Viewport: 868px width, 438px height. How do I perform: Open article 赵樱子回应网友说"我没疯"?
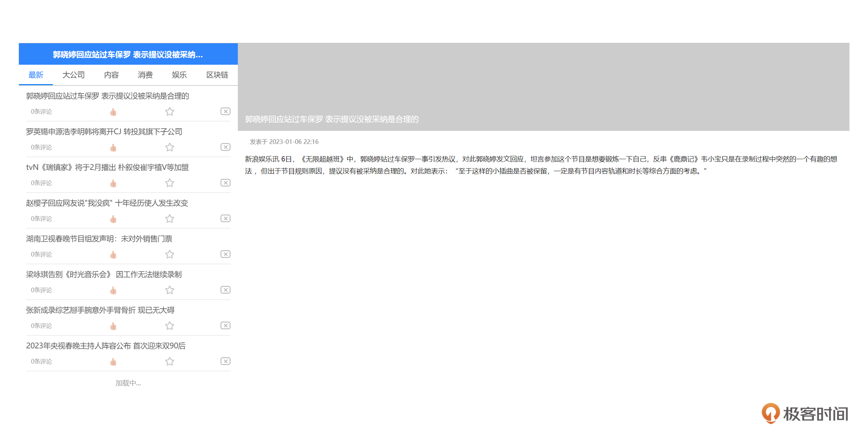tap(107, 203)
